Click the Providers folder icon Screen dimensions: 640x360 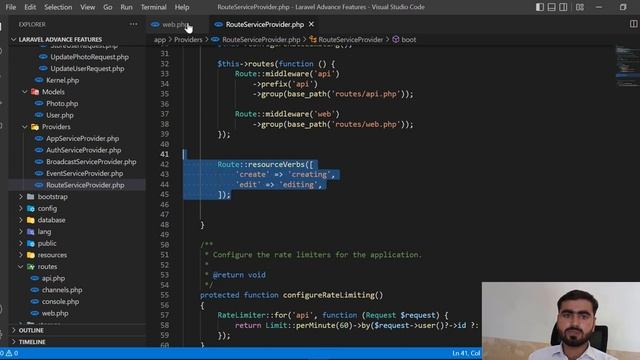pyautogui.click(x=35, y=127)
